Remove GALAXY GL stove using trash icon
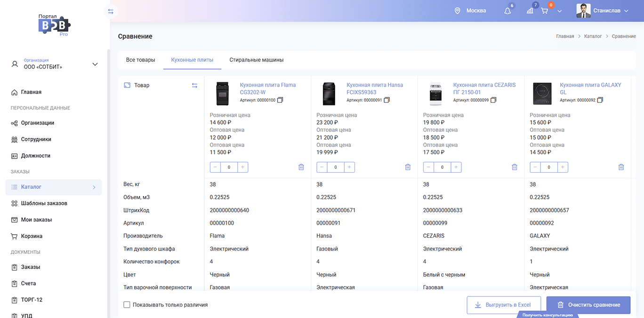This screenshot has width=644, height=318. pyautogui.click(x=621, y=167)
